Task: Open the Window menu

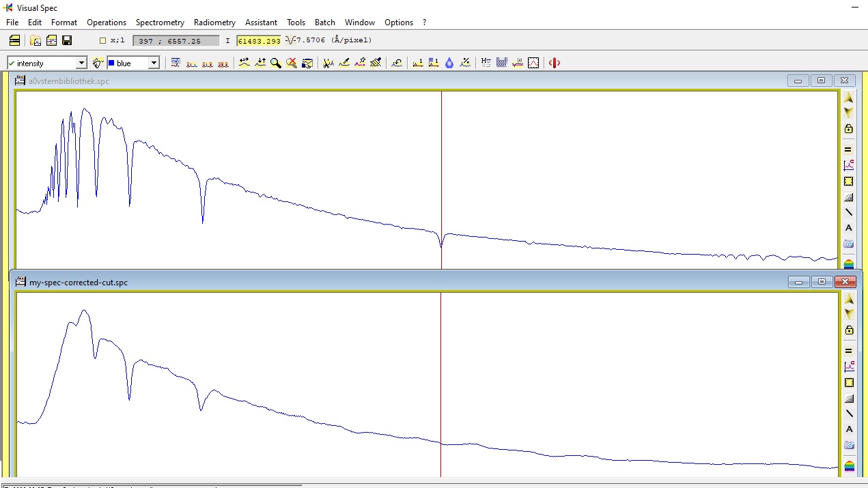Action: pos(360,23)
